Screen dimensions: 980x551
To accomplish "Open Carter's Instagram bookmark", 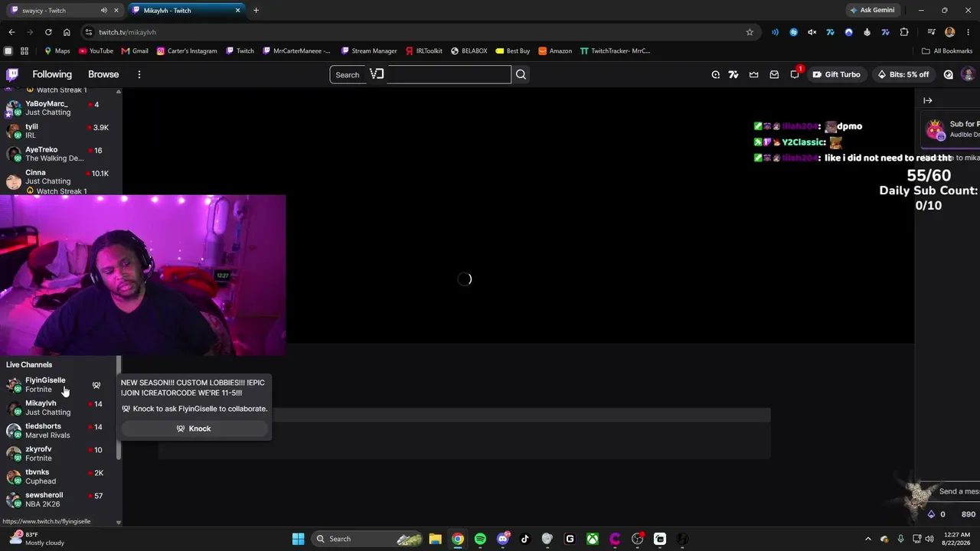I will coord(187,51).
